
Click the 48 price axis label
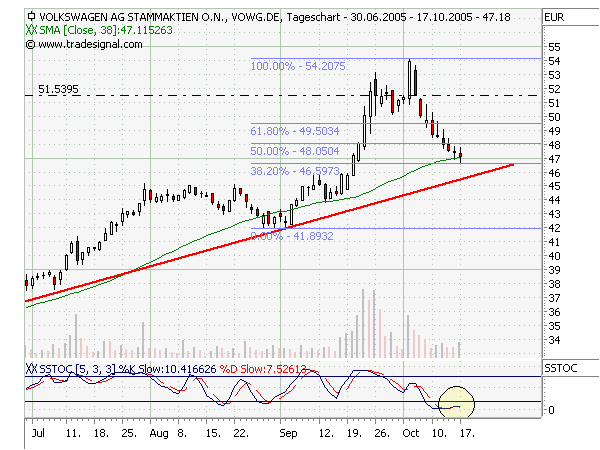554,145
